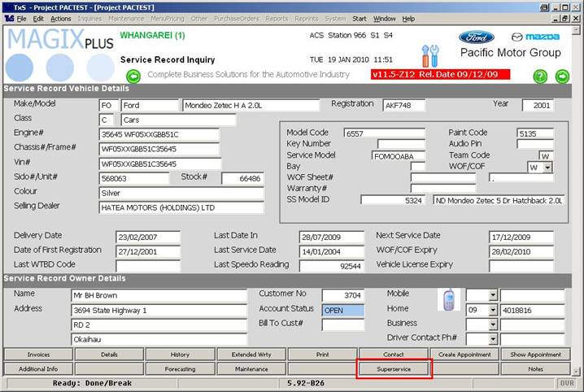Click the wrench and screwdriver service icon
This screenshot has height=392, width=584.
pyautogui.click(x=429, y=55)
